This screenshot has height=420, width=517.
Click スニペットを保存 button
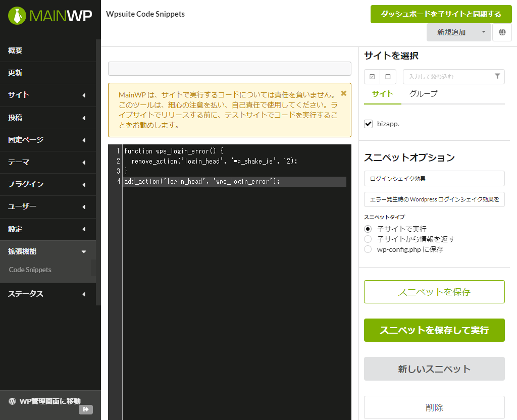[434, 292]
